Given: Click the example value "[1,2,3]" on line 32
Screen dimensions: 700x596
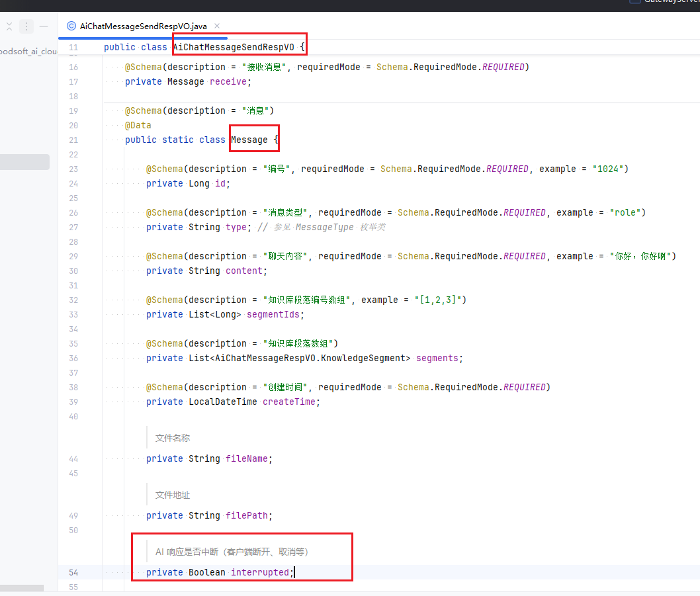Looking at the screenshot, I should point(437,300).
